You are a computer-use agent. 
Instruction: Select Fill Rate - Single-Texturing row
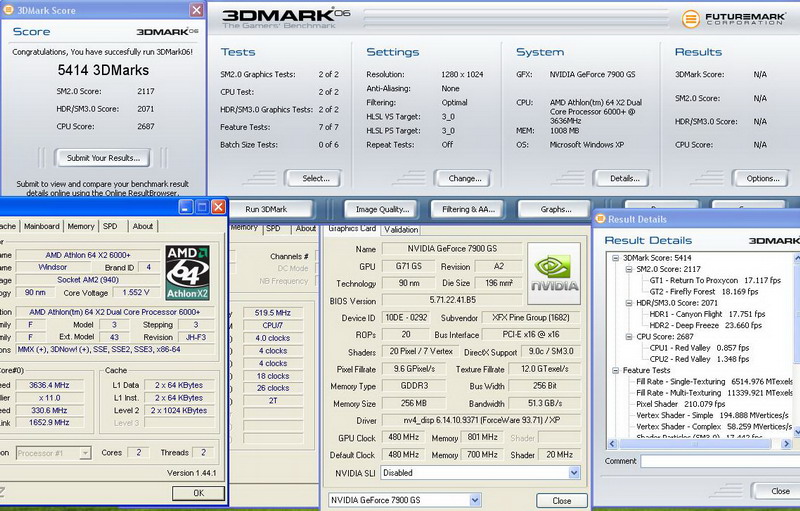(x=714, y=381)
